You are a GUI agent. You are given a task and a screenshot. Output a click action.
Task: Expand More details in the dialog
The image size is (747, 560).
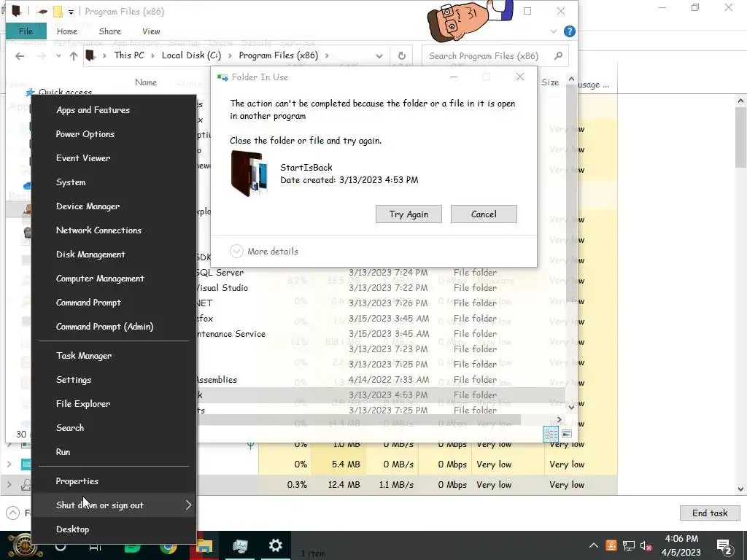[x=264, y=252]
